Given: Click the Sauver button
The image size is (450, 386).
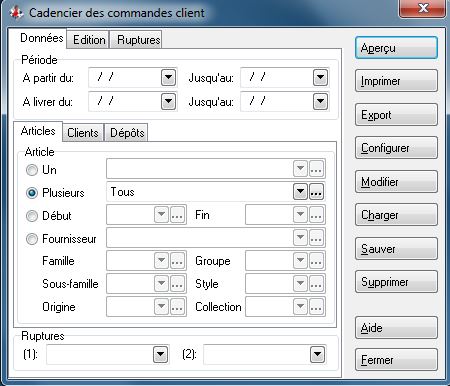Looking at the screenshot, I should click(x=396, y=249).
